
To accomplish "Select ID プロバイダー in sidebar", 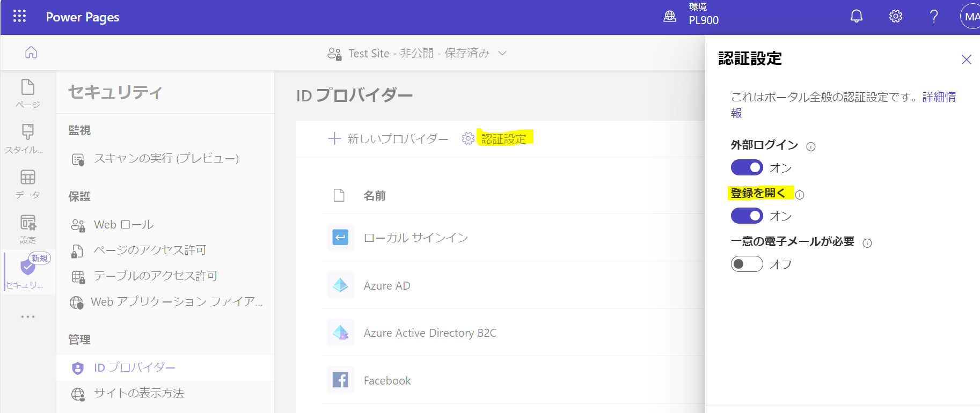I will pyautogui.click(x=165, y=368).
